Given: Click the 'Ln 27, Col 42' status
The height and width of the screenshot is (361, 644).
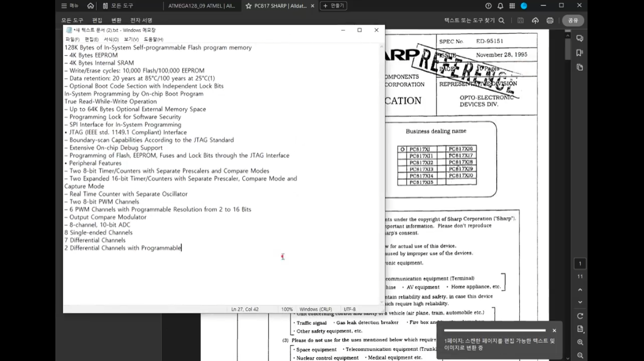Looking at the screenshot, I should click(x=245, y=309).
